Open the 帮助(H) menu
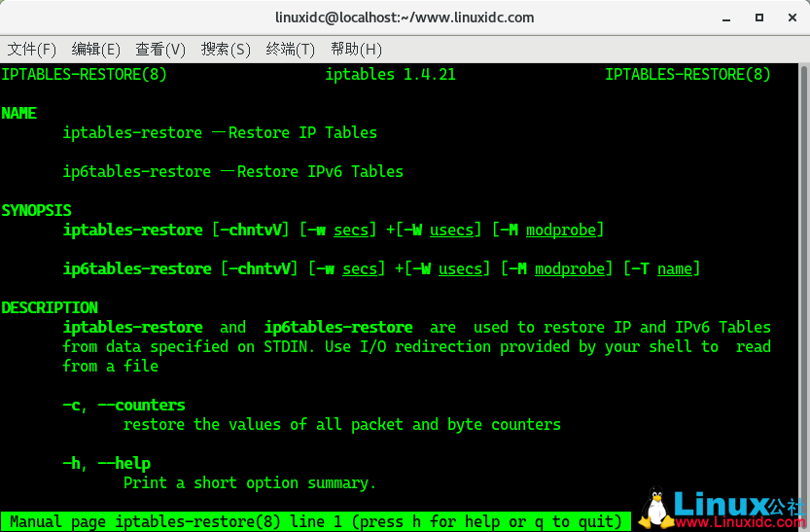 point(357,50)
